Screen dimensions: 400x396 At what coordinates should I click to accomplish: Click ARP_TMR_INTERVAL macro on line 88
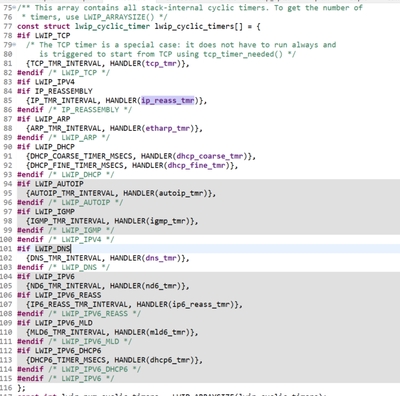pyautogui.click(x=66, y=128)
